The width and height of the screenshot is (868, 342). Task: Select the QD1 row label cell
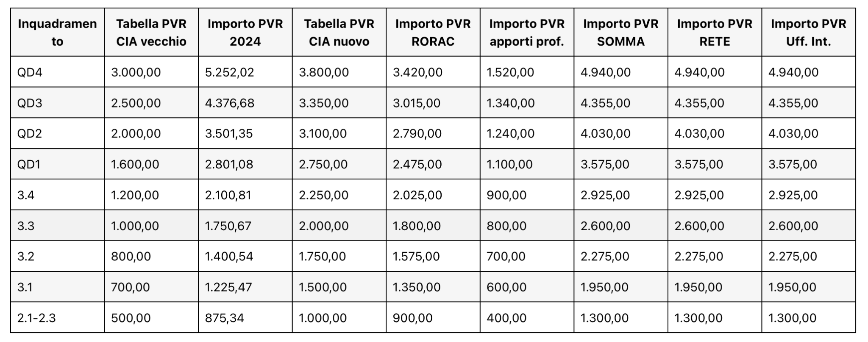point(58,164)
